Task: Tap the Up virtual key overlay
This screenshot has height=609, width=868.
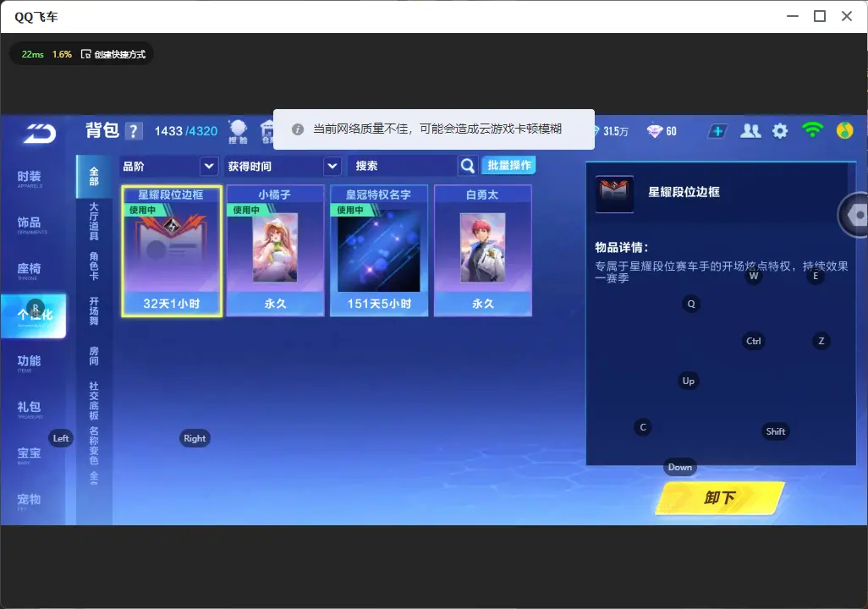Action: (x=688, y=381)
